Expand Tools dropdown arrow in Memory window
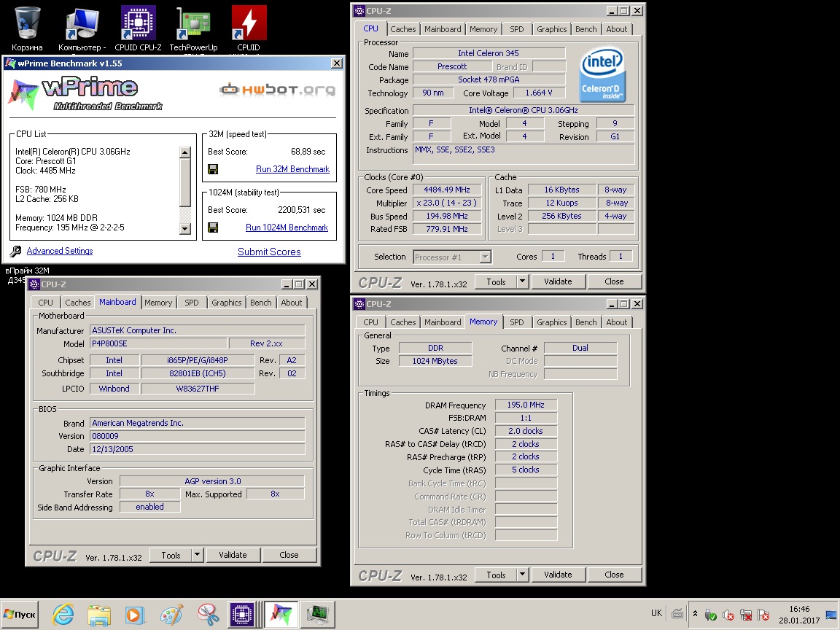 click(522, 575)
